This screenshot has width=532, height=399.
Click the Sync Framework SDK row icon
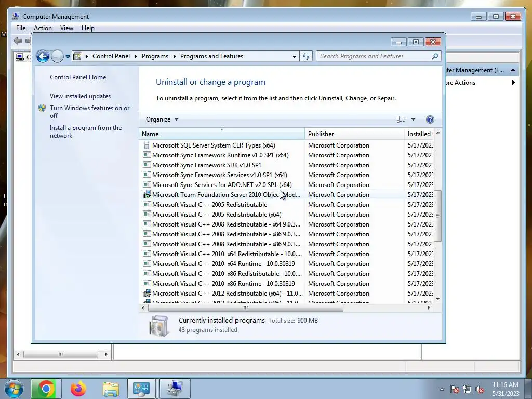click(147, 165)
